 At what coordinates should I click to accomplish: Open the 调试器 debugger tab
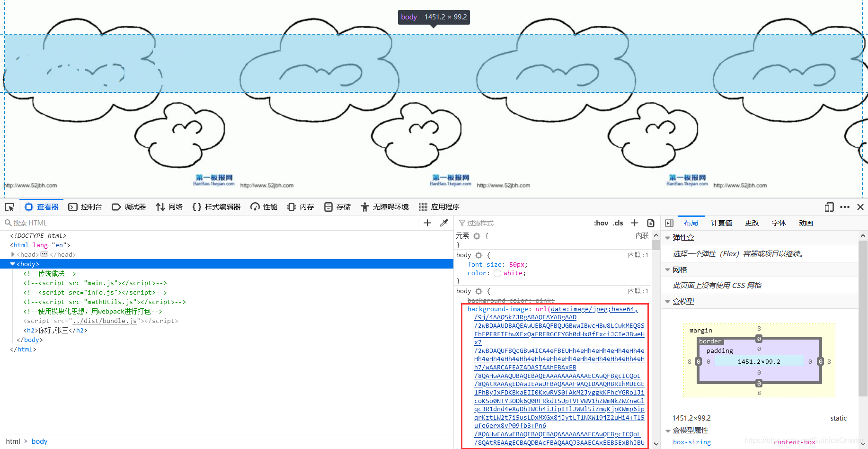click(129, 207)
